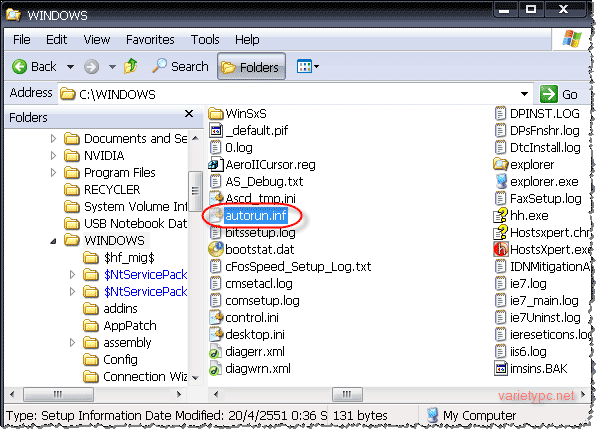Select the DPINST.LOG file icon
Screen dimensions: 596x429
(500, 113)
